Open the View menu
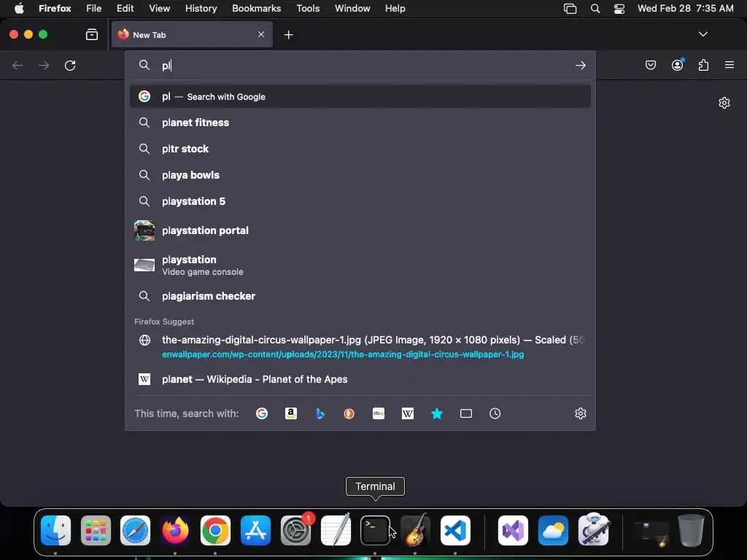 pos(159,8)
